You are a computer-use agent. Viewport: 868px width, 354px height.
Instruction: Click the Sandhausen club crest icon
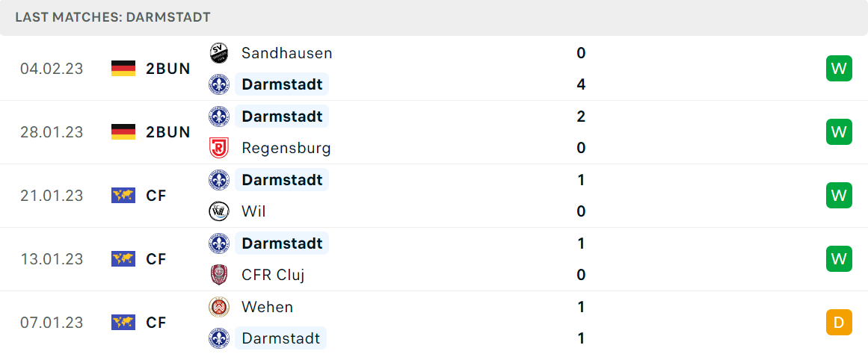click(x=218, y=53)
